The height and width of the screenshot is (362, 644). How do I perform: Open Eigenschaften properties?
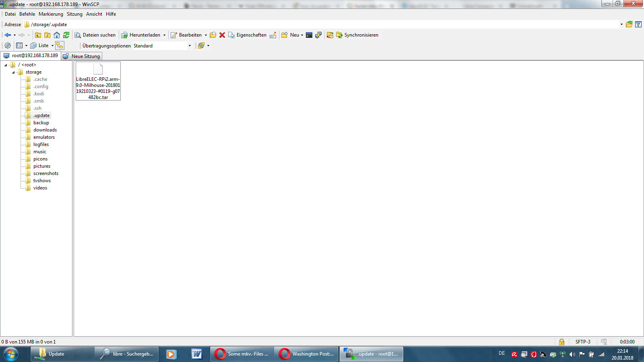pos(247,35)
